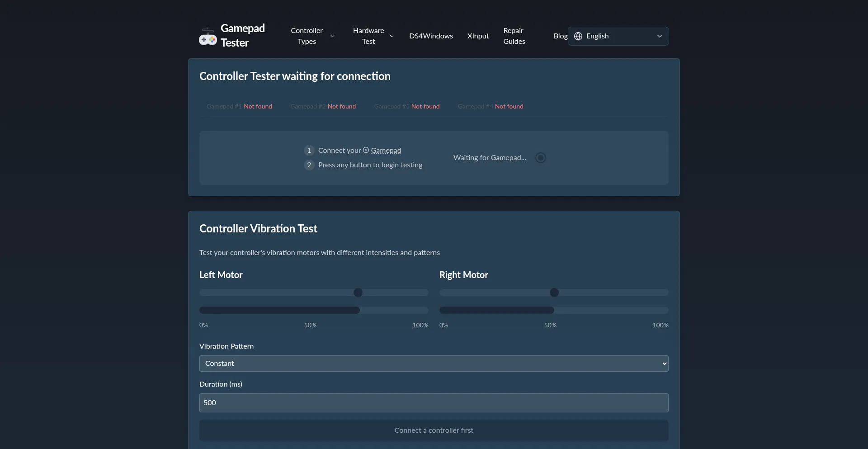Click the step 2 number badge
This screenshot has height=449, width=868.
309,165
